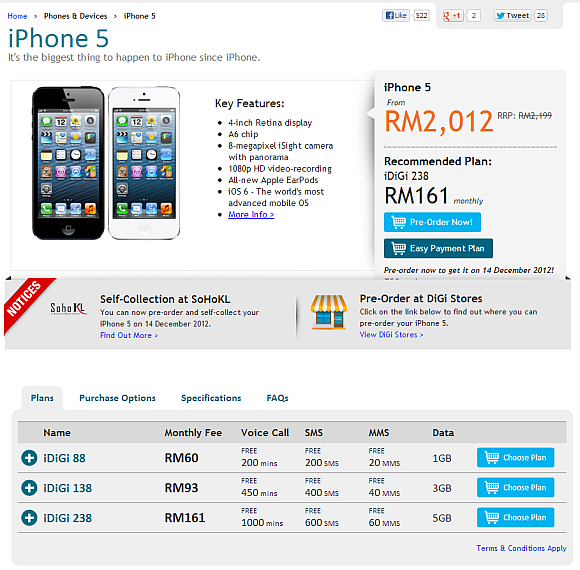
Task: Expand the iDiGi 88 plan details
Action: tap(29, 458)
